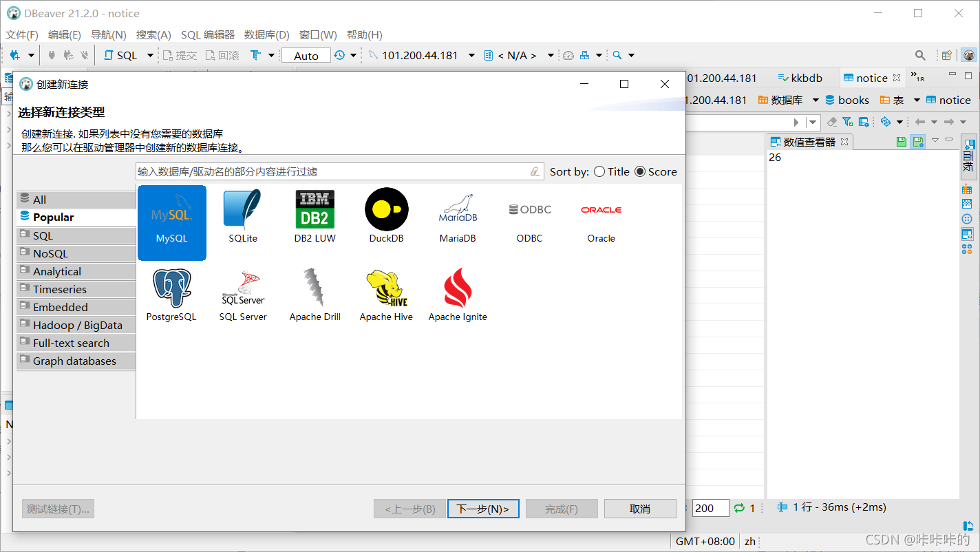Open the Timeseries driver category
The width and height of the screenshot is (980, 552).
tap(76, 289)
